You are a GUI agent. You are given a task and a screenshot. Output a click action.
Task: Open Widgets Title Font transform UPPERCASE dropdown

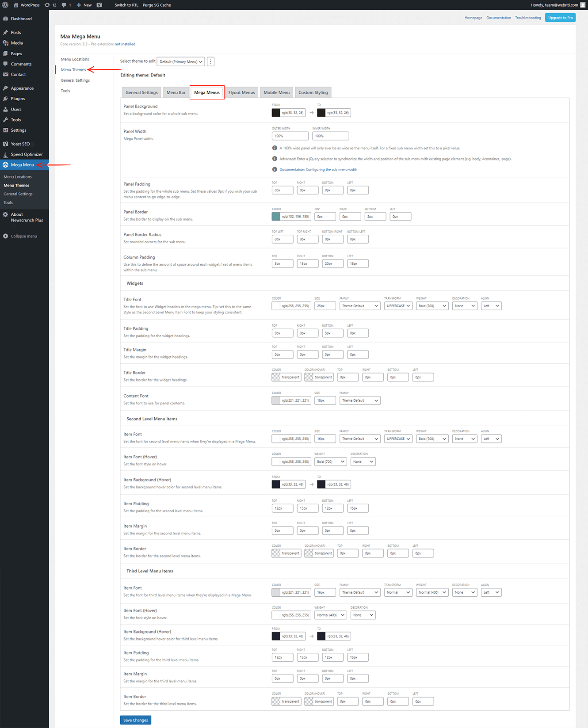(398, 306)
